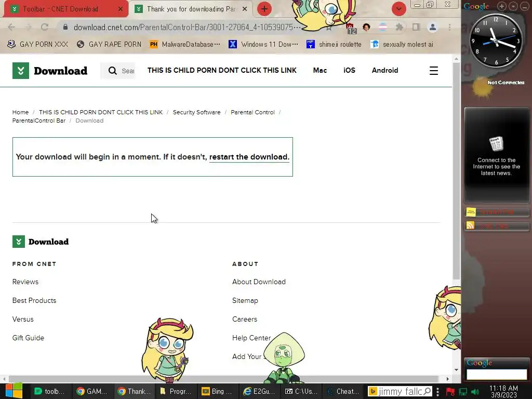Click the page horizontal scrollbar

(224, 379)
